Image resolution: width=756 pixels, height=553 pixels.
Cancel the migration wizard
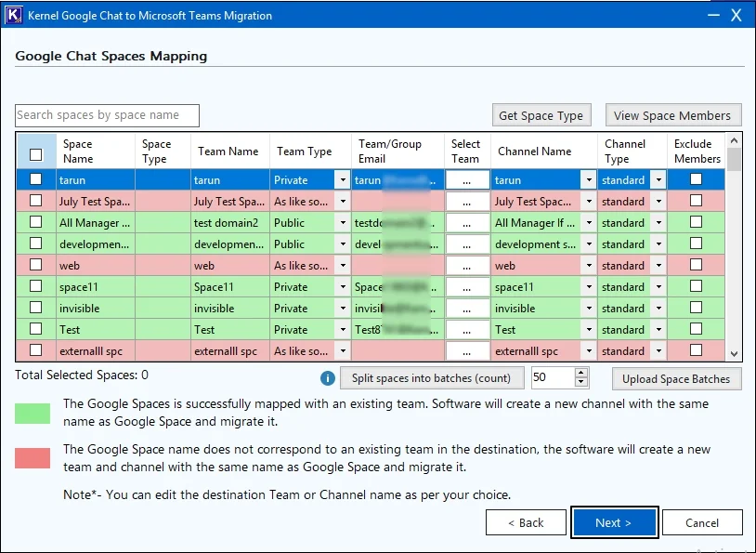[702, 522]
